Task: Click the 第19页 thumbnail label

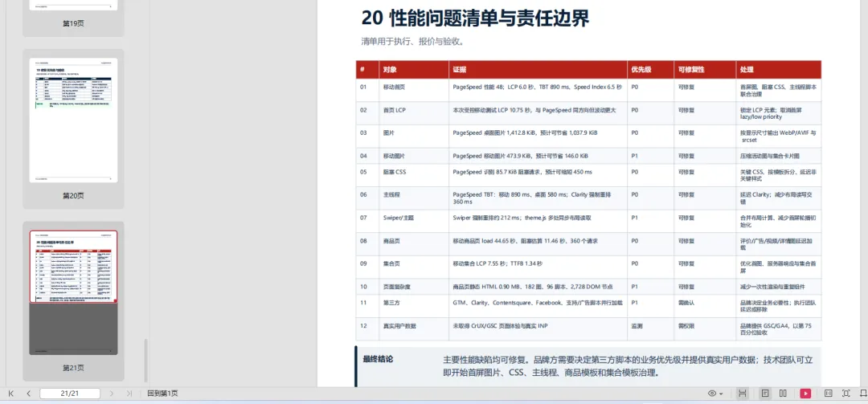Action: (x=74, y=23)
